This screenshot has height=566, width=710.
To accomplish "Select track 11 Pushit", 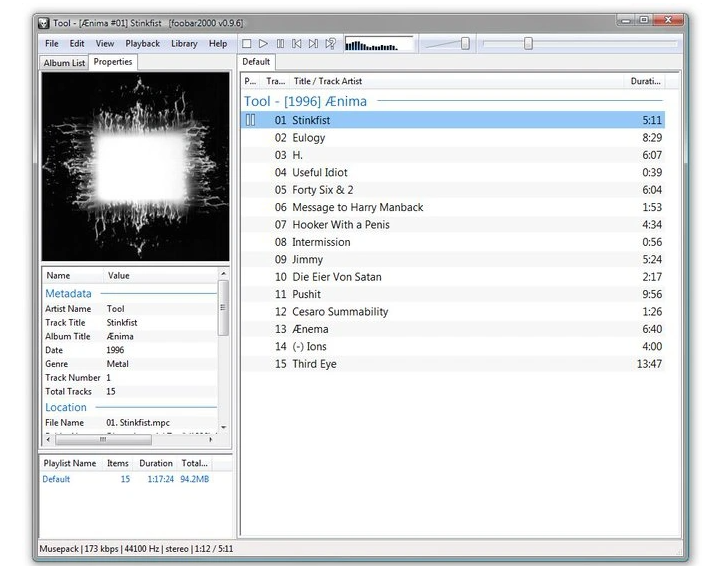I will click(x=453, y=294).
